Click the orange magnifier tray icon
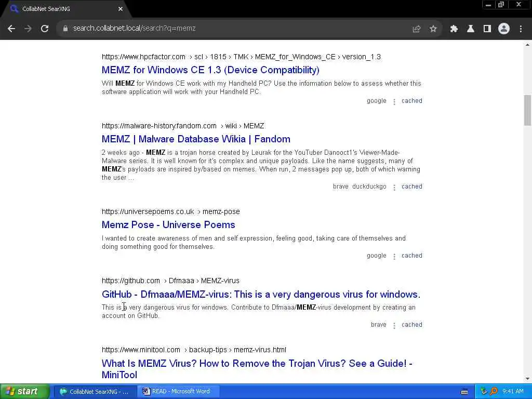 (x=494, y=392)
